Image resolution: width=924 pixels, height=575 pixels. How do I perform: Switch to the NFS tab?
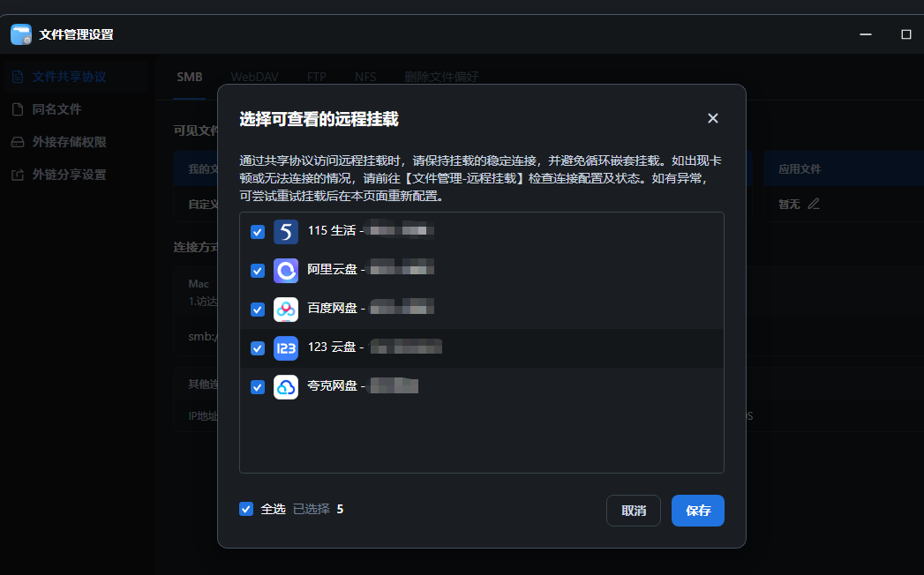click(x=365, y=77)
